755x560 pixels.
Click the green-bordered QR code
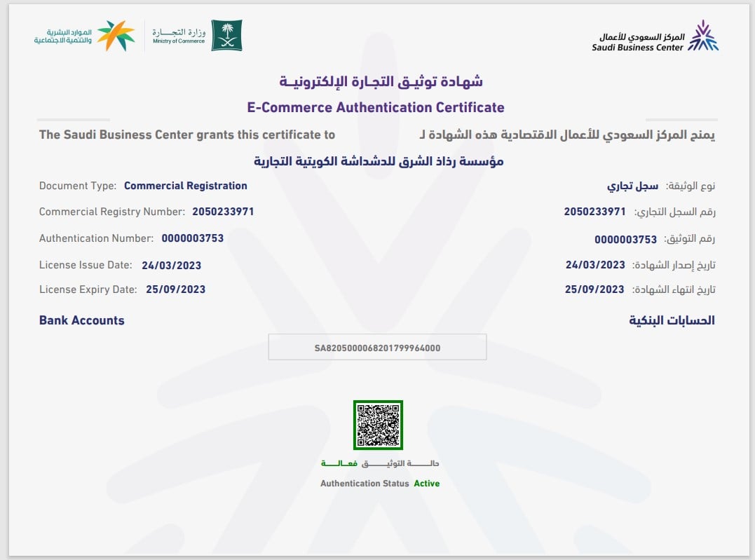[x=378, y=425]
